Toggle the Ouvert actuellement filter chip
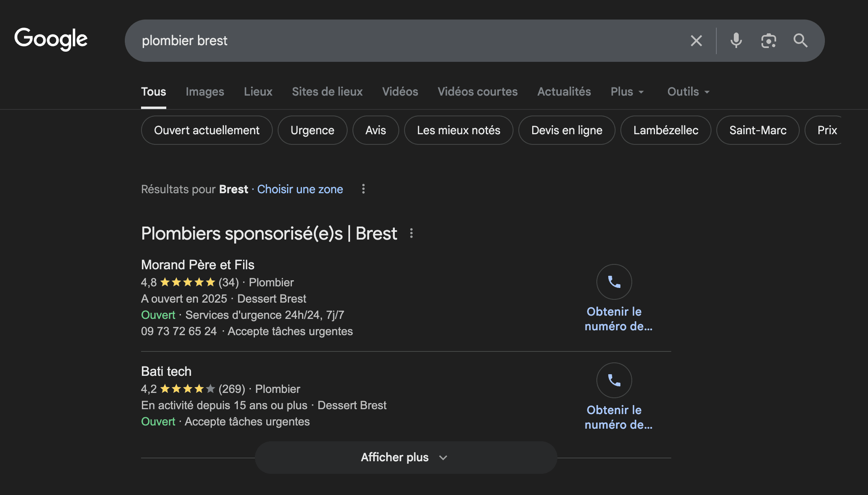868x495 pixels. pos(207,130)
